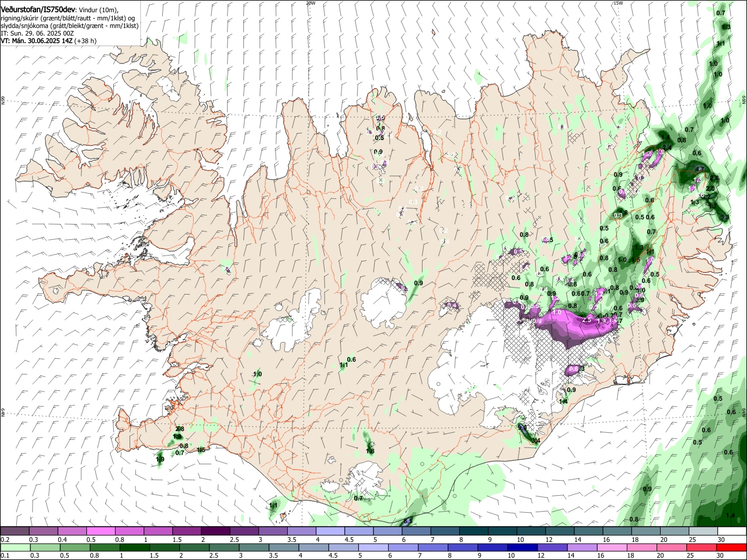Click the 20W longitude label

pyautogui.click(x=310, y=3)
